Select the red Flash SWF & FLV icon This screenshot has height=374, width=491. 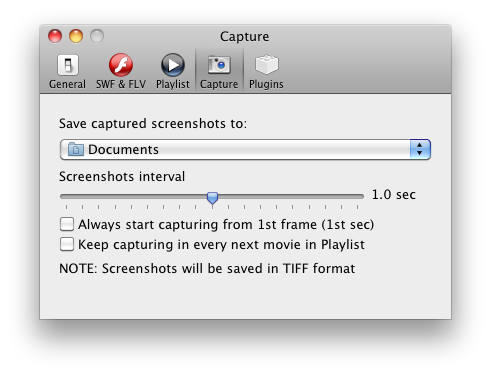pos(121,65)
